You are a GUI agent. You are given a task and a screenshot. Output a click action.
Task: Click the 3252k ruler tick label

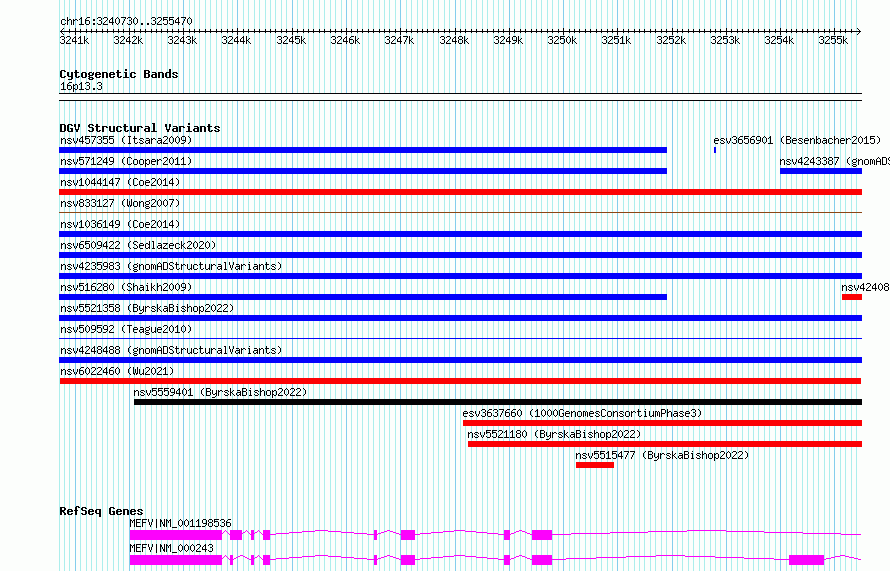click(x=671, y=40)
